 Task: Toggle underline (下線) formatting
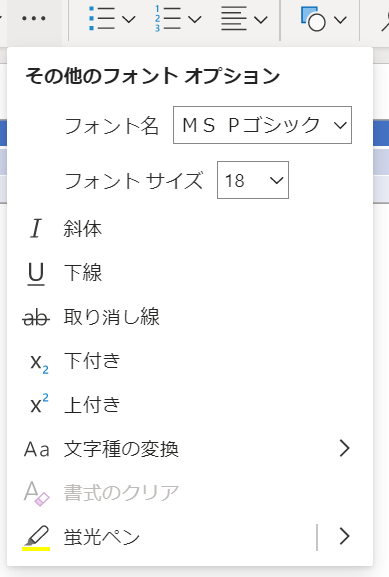(x=190, y=273)
